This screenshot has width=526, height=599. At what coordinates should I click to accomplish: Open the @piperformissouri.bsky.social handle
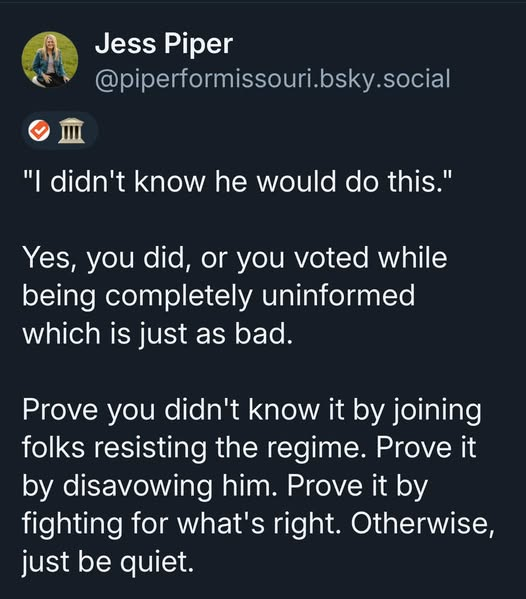pyautogui.click(x=273, y=79)
